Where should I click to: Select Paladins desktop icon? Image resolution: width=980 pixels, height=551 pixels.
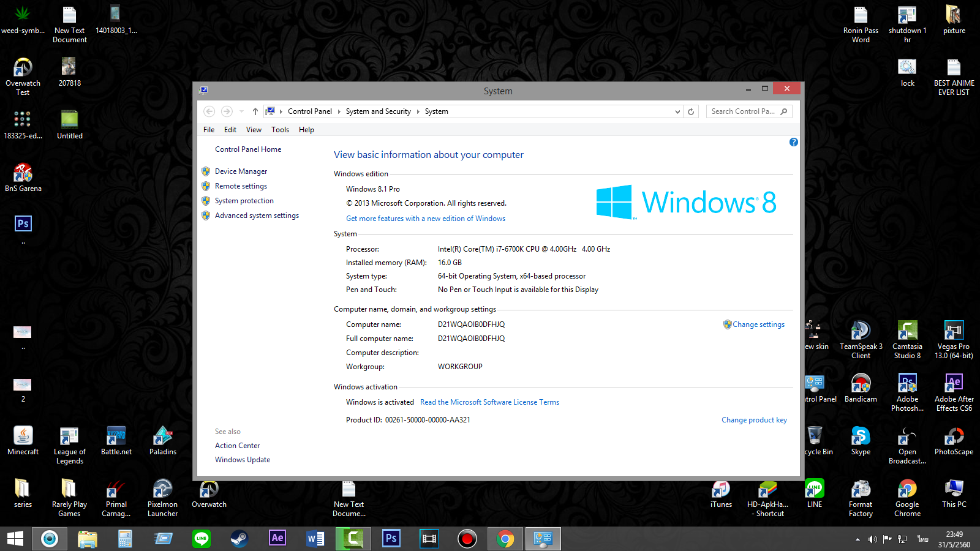(x=163, y=441)
